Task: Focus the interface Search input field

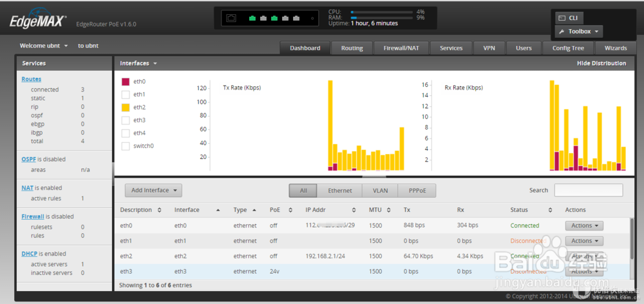Action: point(588,190)
